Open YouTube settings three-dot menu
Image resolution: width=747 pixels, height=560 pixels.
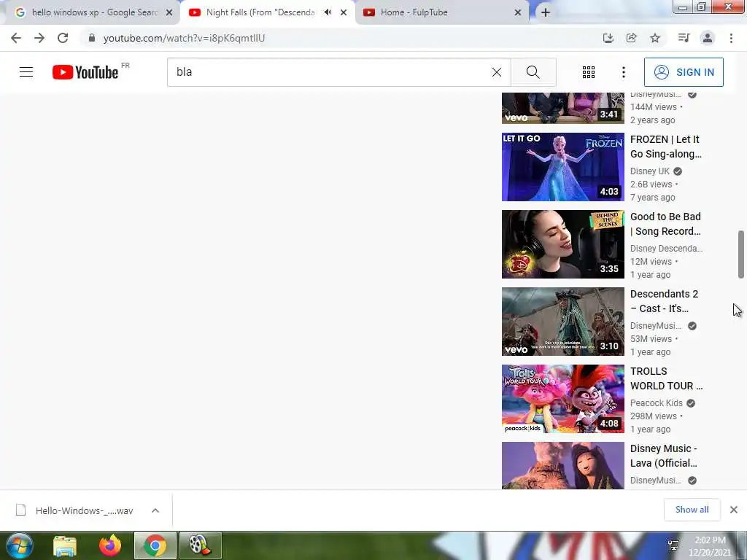click(x=623, y=72)
